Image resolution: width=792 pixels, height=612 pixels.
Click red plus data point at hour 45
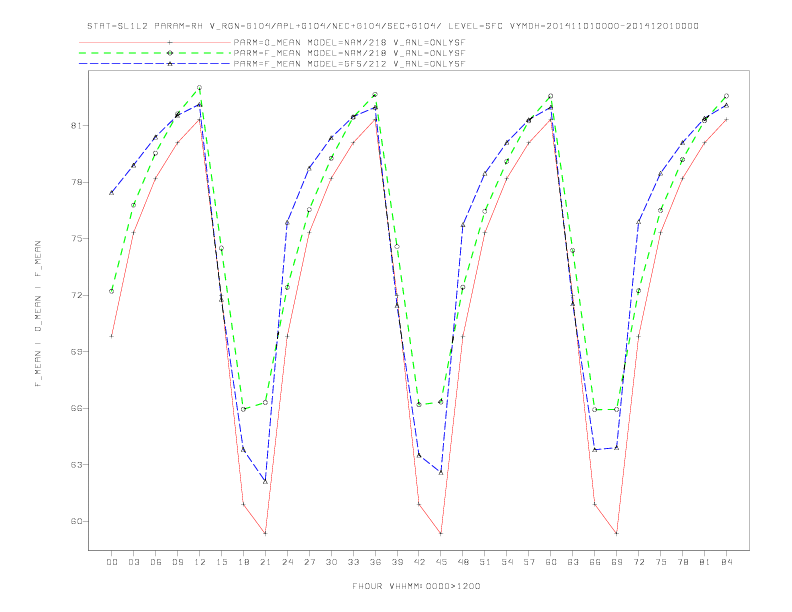click(x=441, y=533)
